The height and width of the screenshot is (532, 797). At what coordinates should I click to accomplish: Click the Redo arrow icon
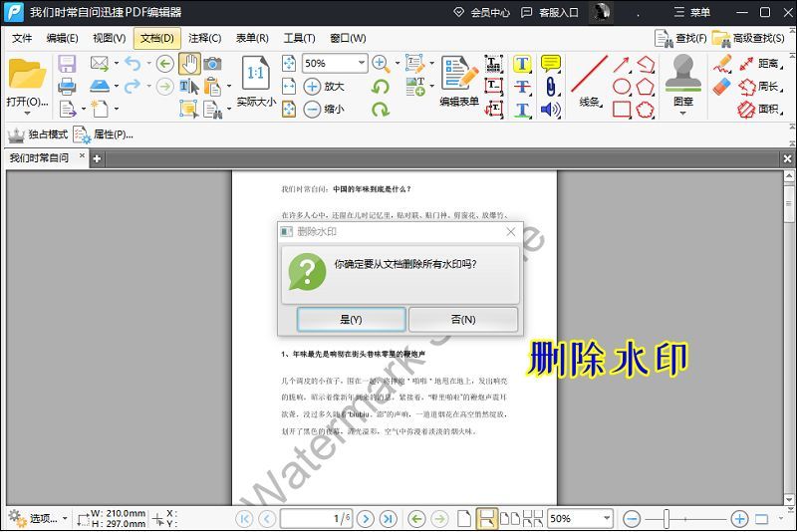[133, 86]
